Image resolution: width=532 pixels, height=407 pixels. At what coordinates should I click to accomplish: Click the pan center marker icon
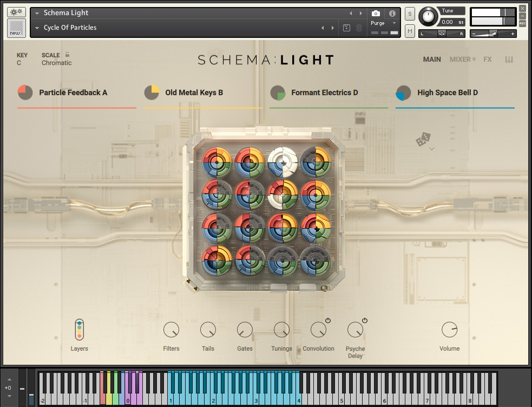[442, 34]
